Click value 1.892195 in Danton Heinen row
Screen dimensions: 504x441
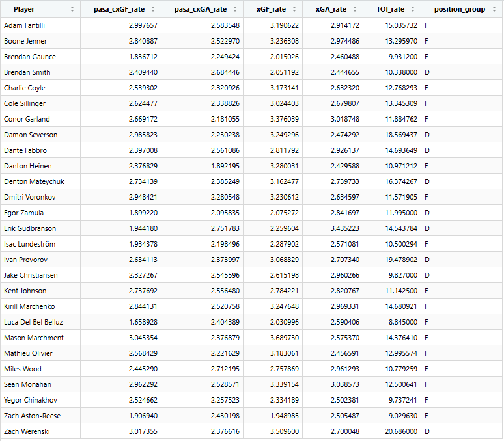(225, 166)
